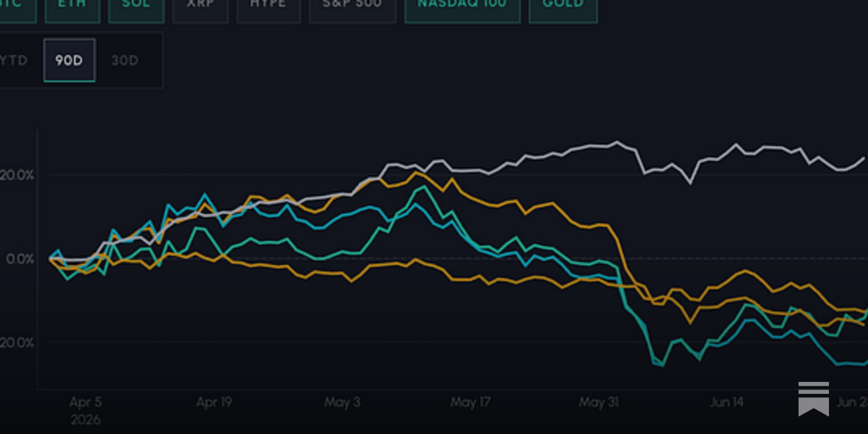
Task: Click the bookmark logo icon
Action: tap(814, 399)
